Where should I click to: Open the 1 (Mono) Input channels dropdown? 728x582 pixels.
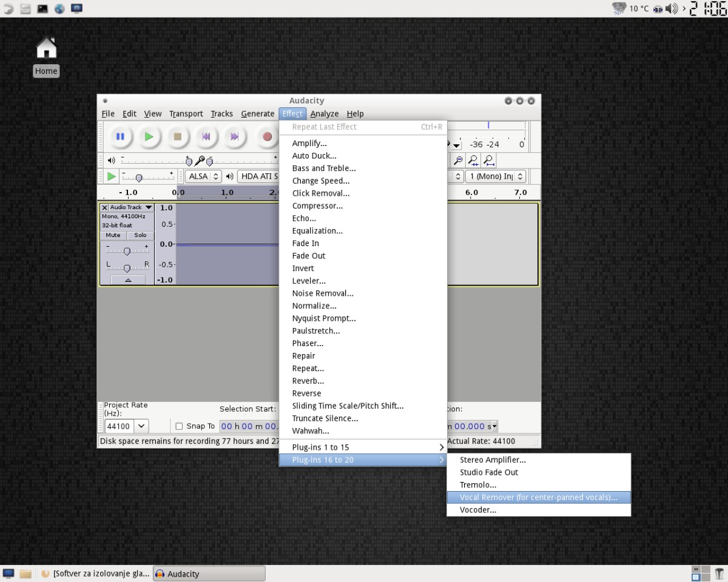pyautogui.click(x=495, y=176)
